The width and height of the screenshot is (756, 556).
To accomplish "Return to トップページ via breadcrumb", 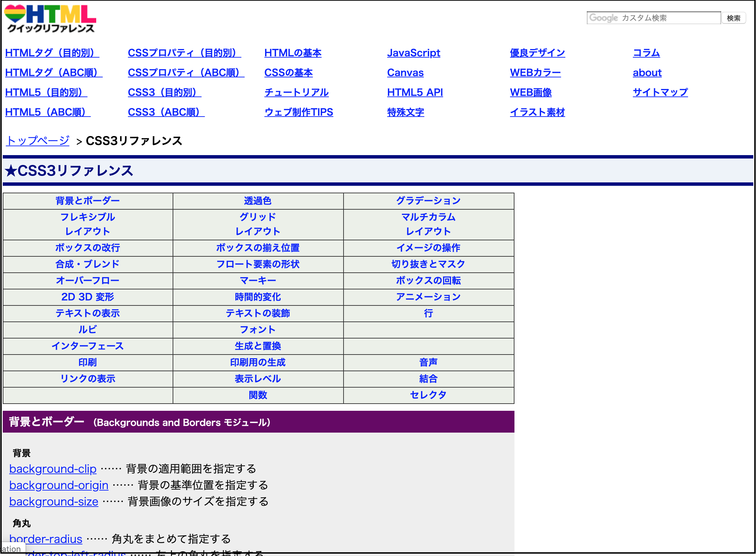I will (x=38, y=140).
